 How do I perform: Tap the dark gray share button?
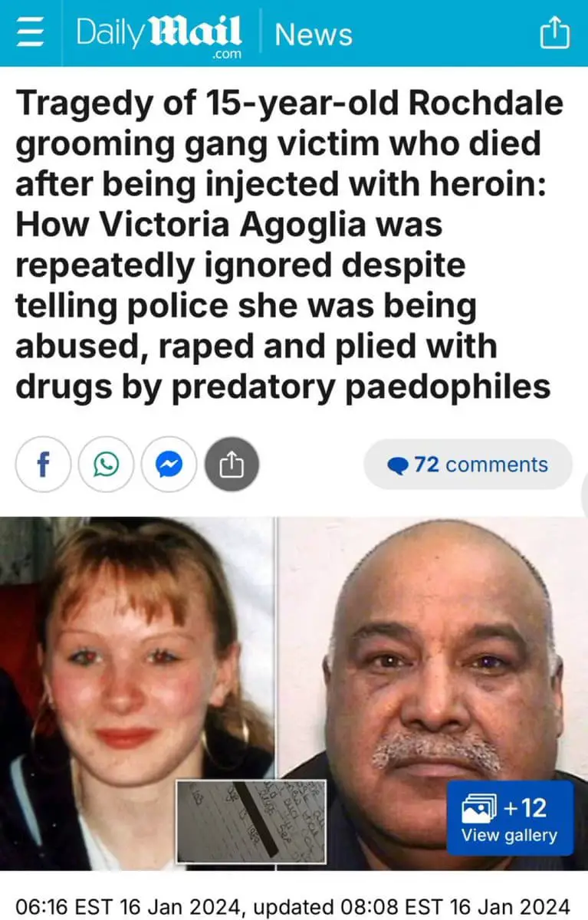232,465
